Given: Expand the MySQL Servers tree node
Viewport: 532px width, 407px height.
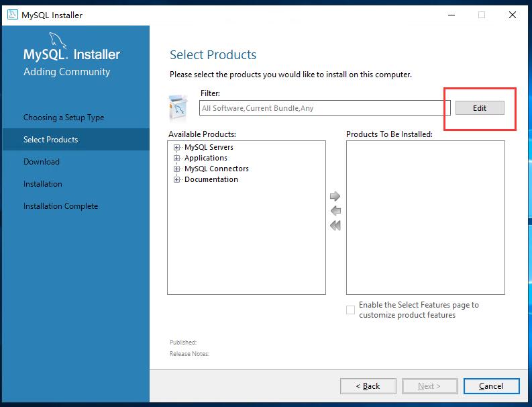Looking at the screenshot, I should pyautogui.click(x=176, y=148).
